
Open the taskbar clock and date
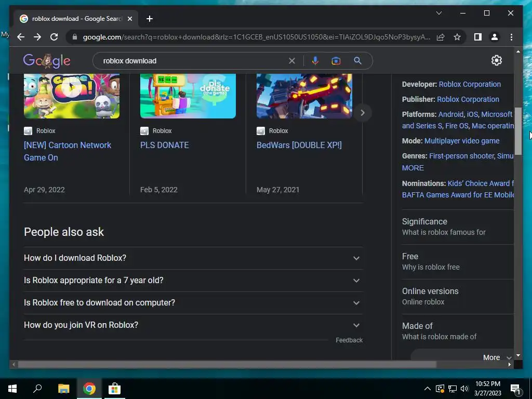pos(487,389)
